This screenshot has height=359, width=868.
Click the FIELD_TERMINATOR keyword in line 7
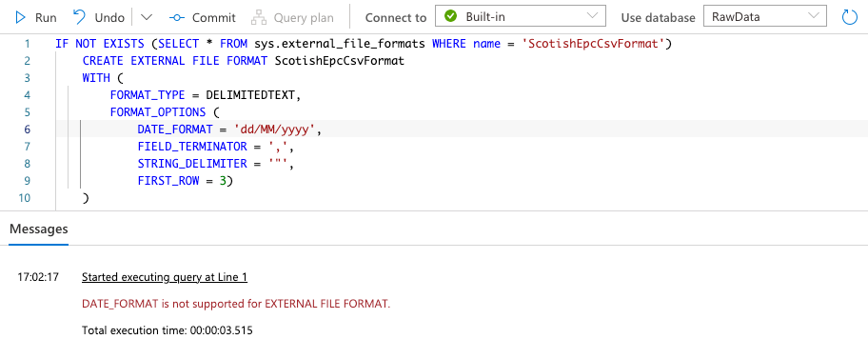(192, 147)
